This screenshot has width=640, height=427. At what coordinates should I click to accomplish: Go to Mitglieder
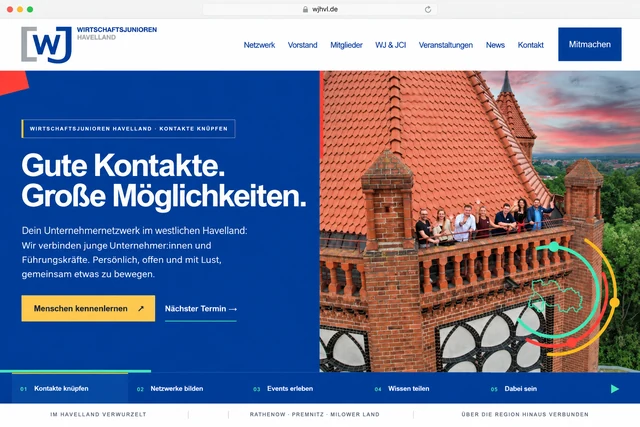(346, 45)
